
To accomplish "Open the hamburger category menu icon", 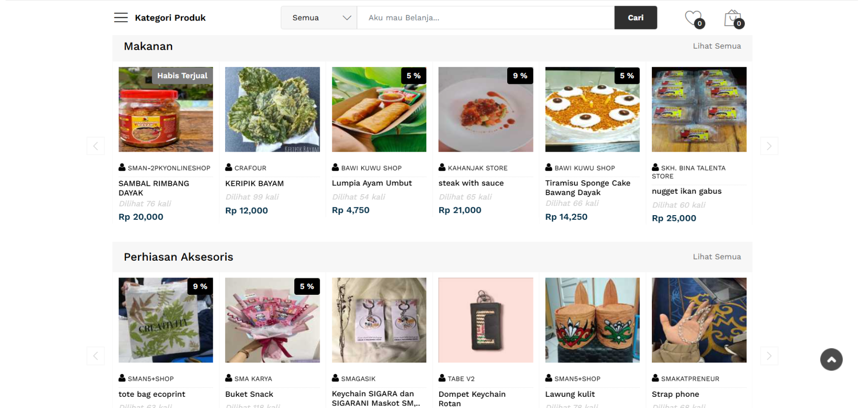I will [121, 18].
